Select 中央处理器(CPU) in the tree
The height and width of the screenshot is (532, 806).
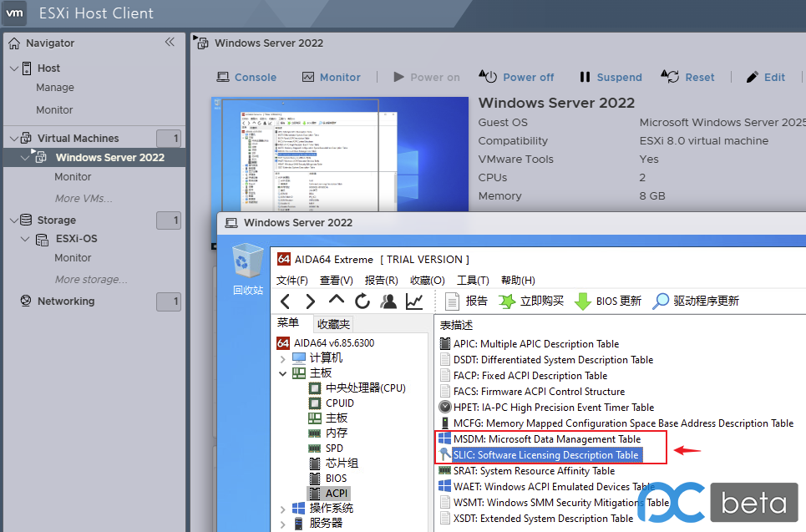click(x=357, y=388)
